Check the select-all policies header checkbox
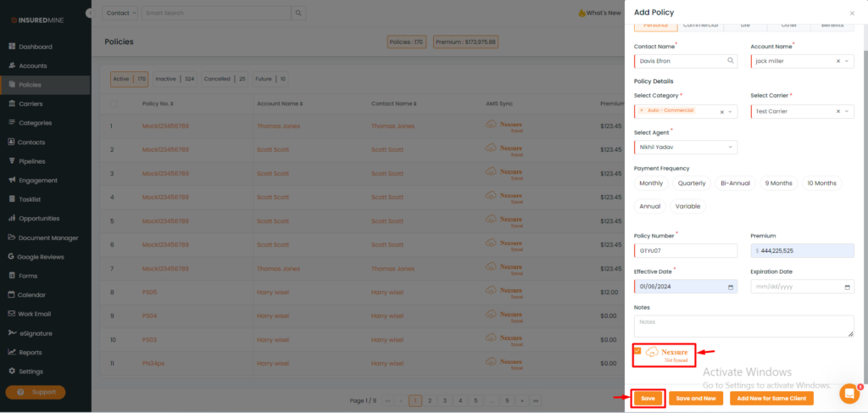 [x=114, y=103]
